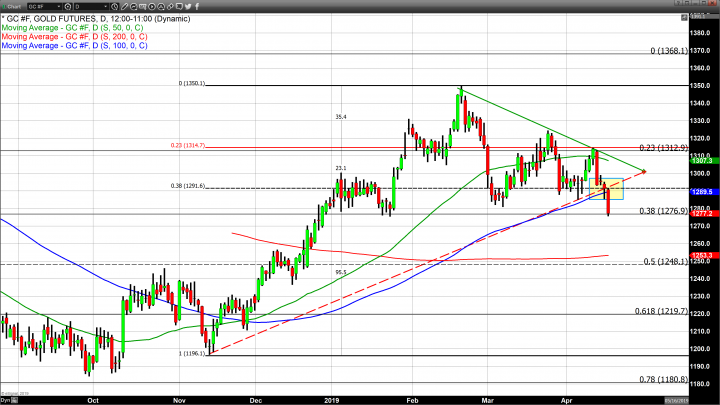Click the GC #F, GOLD FUTURES chart title
The width and height of the screenshot is (720, 405).
[96, 19]
